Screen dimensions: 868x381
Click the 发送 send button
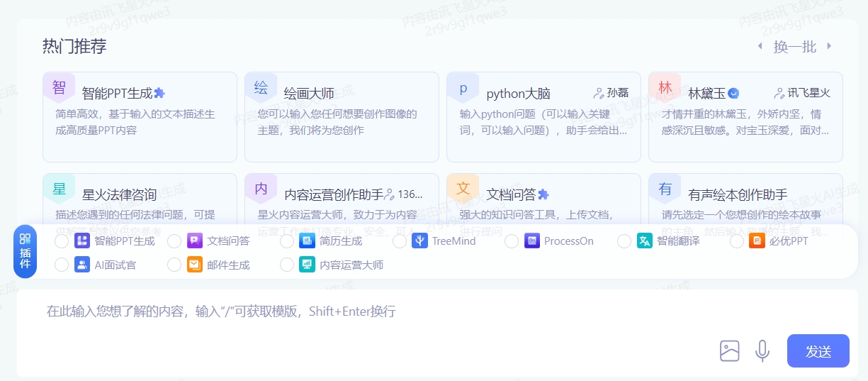click(x=818, y=351)
